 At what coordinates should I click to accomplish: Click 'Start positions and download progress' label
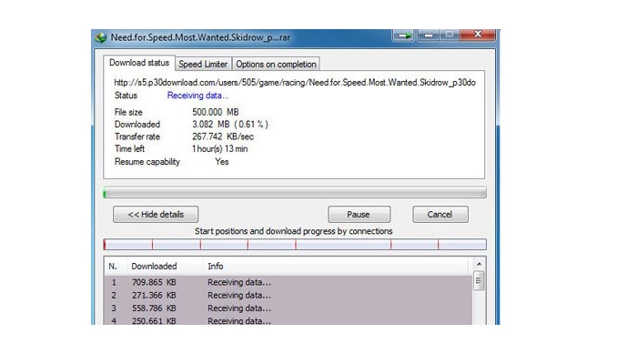coord(293,231)
